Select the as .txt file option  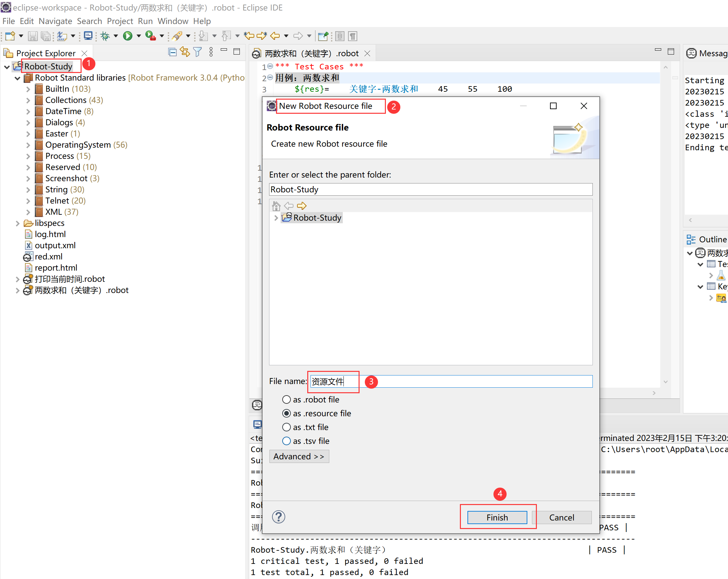(x=286, y=427)
